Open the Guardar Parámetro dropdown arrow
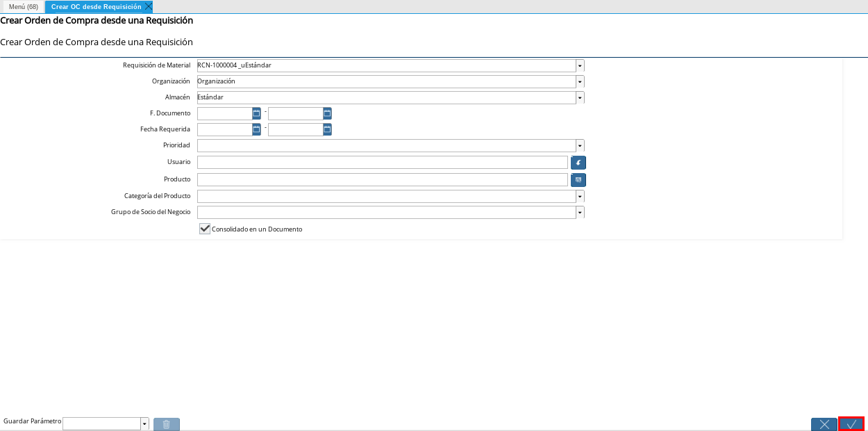 tap(144, 424)
